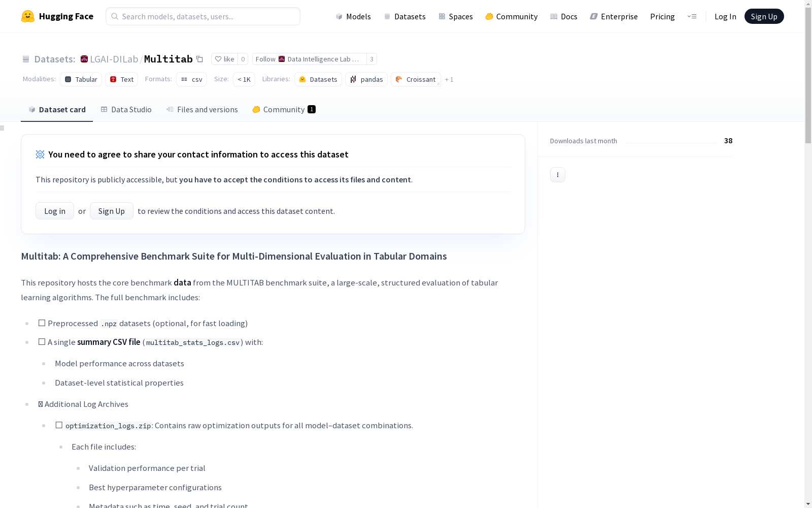Screen dimensions: 812x508
Task: Go to Spaces in top navigation
Action: [456, 16]
